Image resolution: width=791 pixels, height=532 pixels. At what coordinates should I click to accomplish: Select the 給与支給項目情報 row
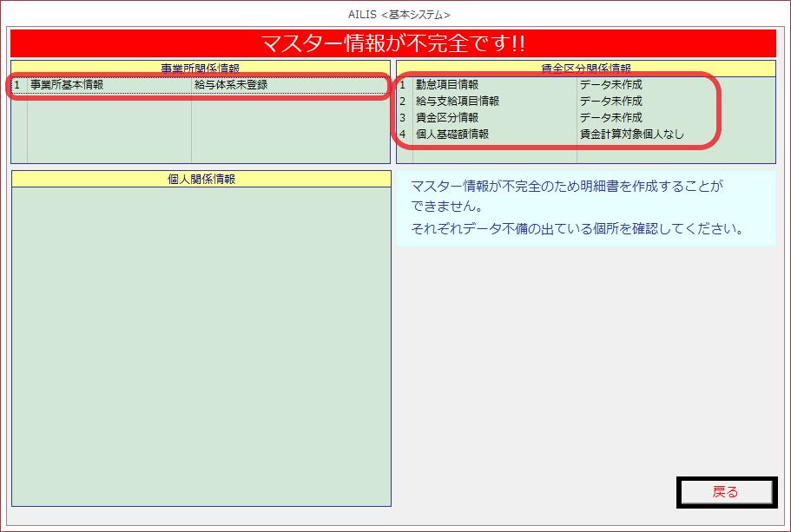point(458,102)
